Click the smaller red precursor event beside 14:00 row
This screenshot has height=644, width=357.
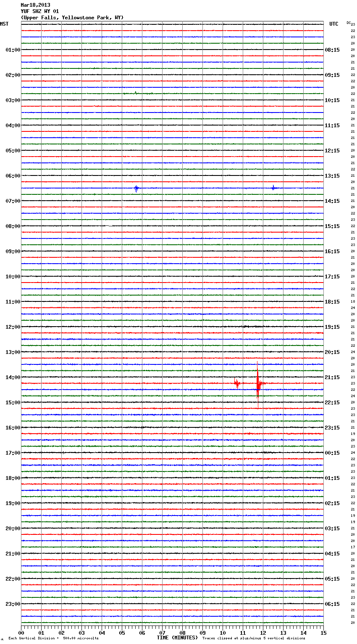[x=237, y=383]
